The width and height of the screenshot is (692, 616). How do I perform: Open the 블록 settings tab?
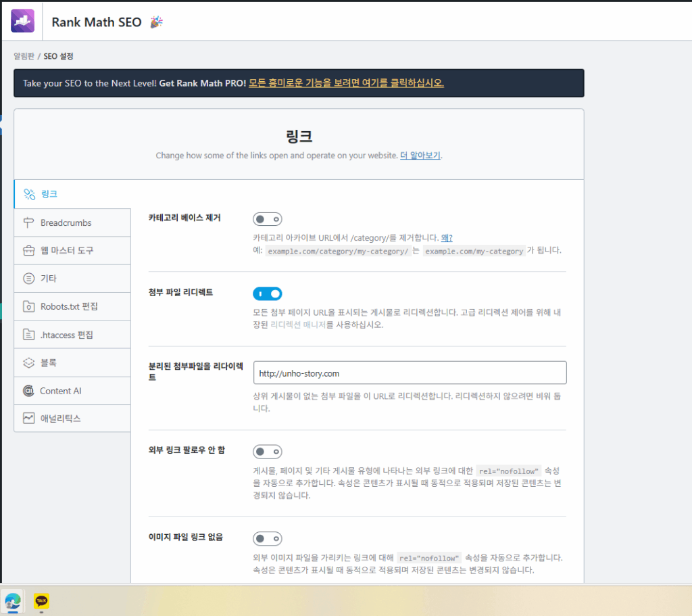[49, 362]
